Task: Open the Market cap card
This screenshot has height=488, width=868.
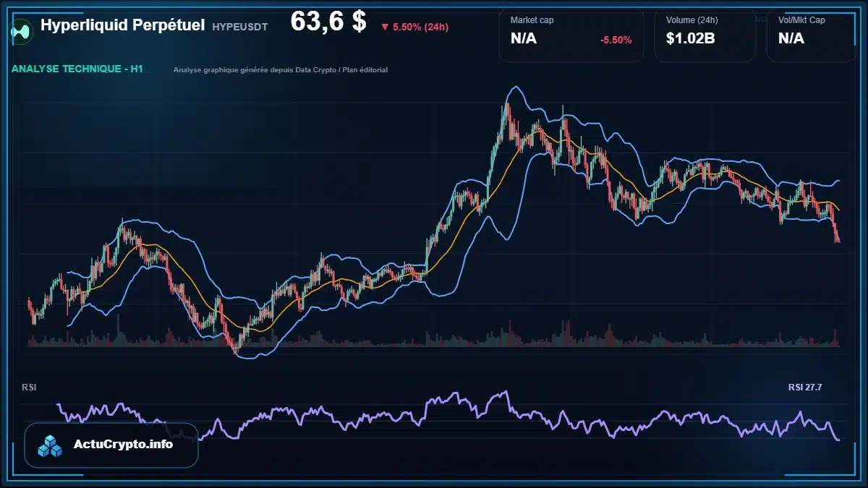Action: 571,36
